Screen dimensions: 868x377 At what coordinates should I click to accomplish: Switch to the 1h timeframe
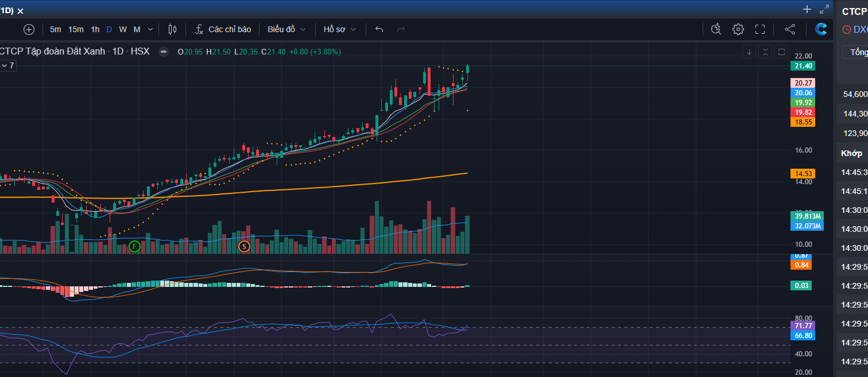coord(95,29)
